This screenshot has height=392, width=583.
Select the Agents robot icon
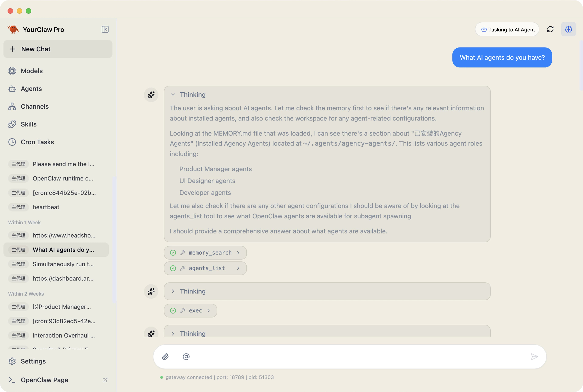click(12, 89)
